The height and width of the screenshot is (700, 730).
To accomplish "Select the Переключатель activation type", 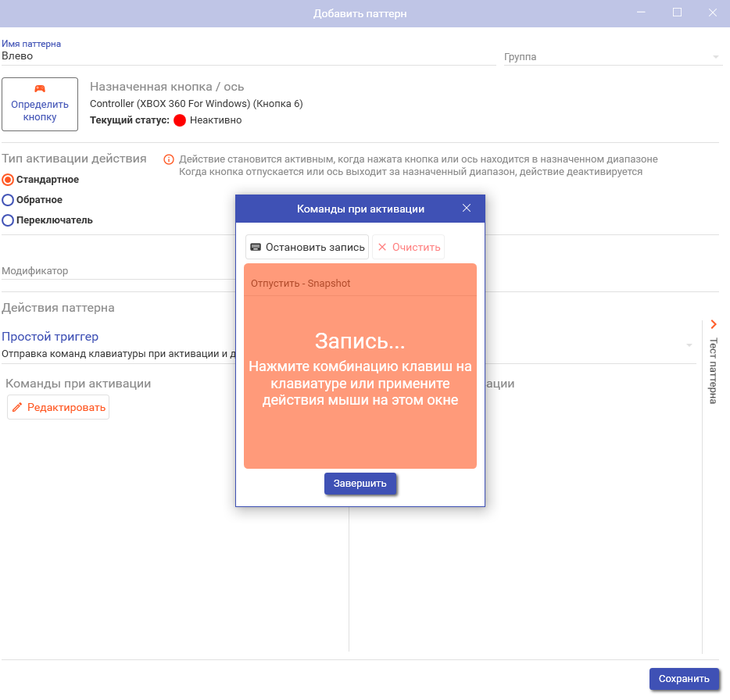I will point(9,220).
